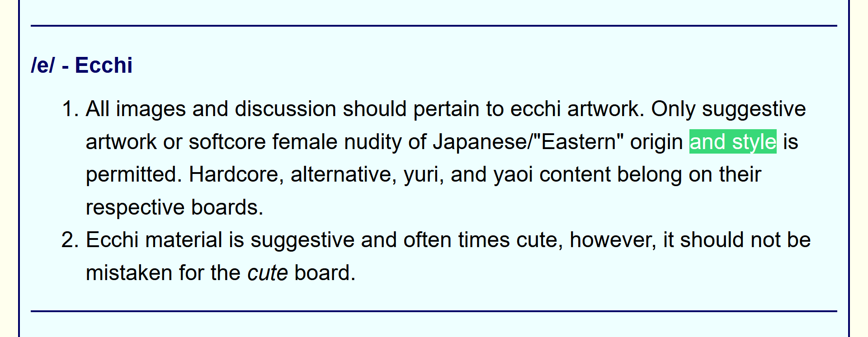Click "respective boards." at rule one's end
The image size is (868, 337).
pos(175,207)
